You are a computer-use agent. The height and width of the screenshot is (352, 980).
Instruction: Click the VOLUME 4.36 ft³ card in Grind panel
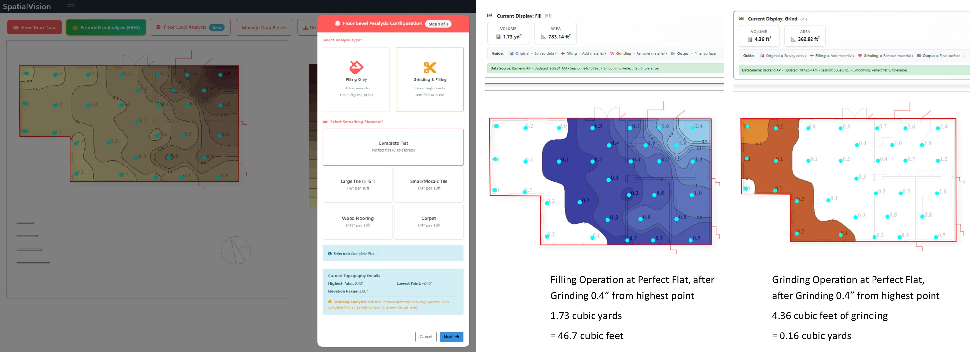click(x=759, y=36)
